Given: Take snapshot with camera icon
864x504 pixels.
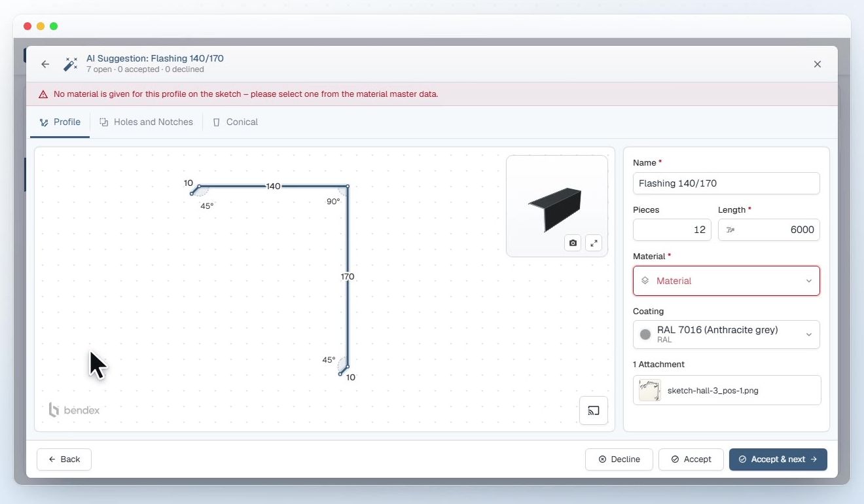Looking at the screenshot, I should click(573, 243).
